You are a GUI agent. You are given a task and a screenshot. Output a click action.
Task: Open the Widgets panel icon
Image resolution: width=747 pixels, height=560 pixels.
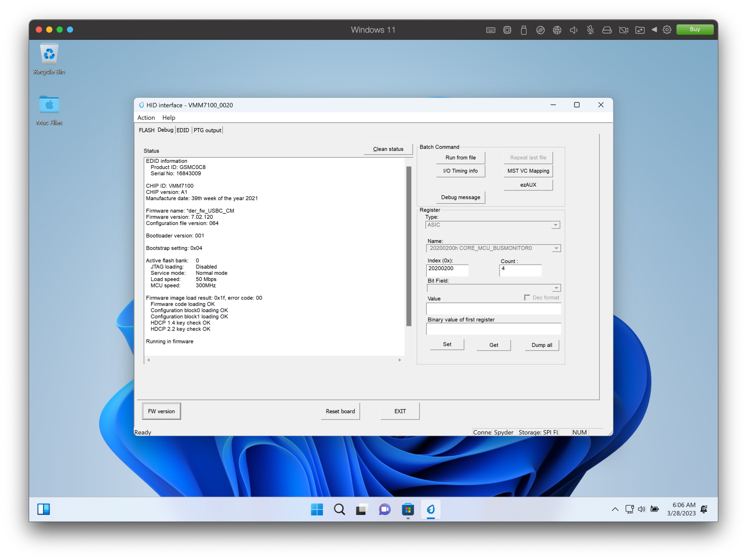[x=44, y=509]
